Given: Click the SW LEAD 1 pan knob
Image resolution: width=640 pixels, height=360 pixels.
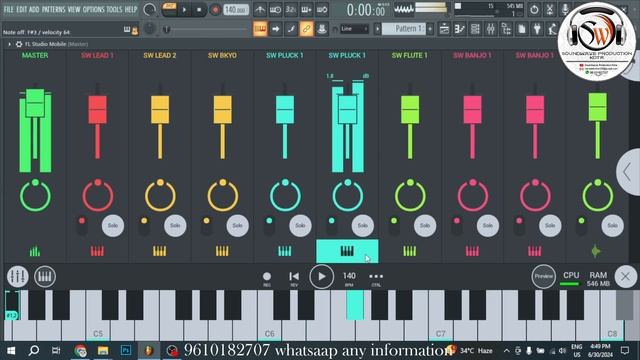Looking at the screenshot, I should 98,195.
